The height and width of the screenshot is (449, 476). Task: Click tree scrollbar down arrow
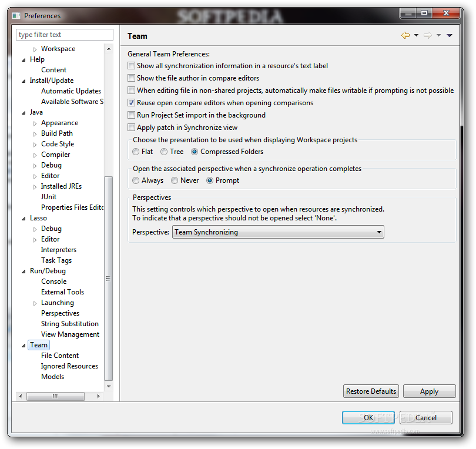click(x=109, y=387)
